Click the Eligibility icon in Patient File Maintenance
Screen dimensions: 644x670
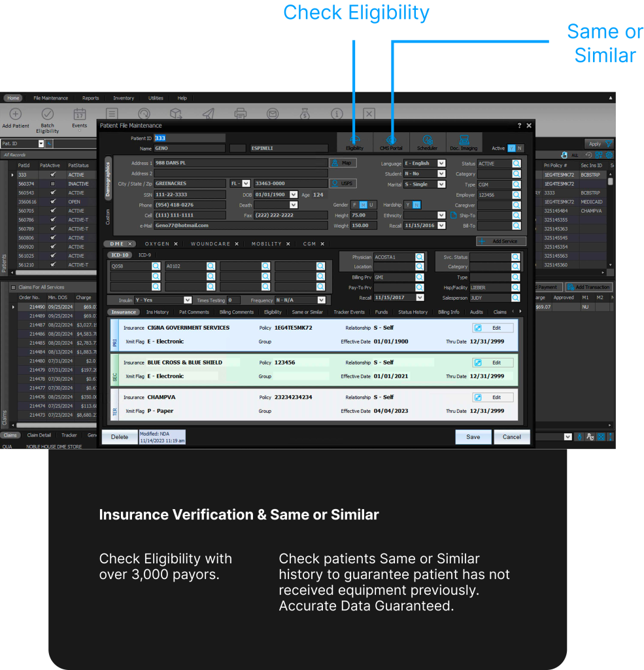click(x=354, y=141)
